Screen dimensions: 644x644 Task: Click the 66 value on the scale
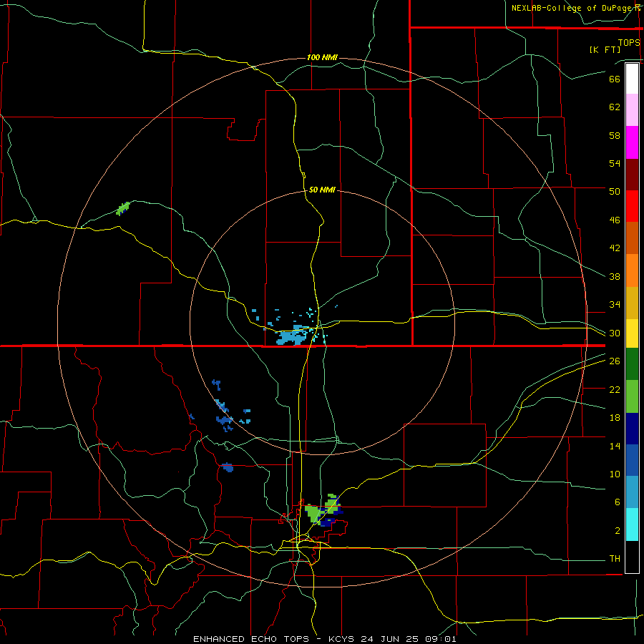(x=615, y=79)
